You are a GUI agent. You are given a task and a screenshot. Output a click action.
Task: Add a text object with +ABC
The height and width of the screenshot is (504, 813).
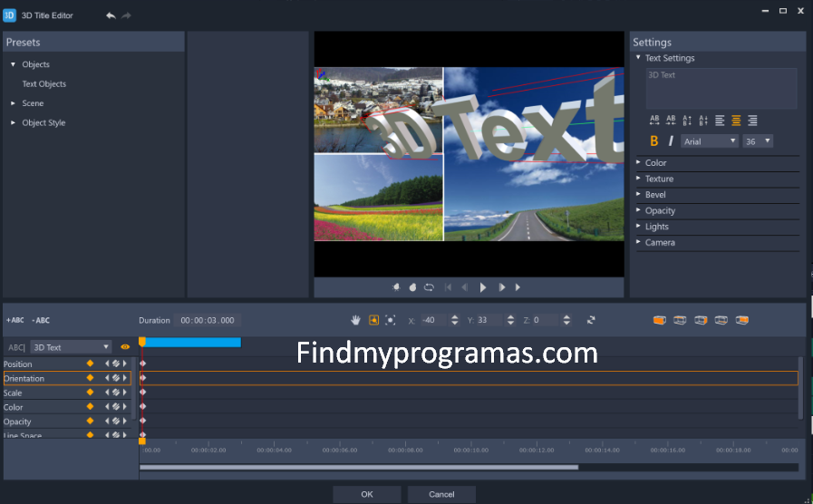tap(15, 320)
